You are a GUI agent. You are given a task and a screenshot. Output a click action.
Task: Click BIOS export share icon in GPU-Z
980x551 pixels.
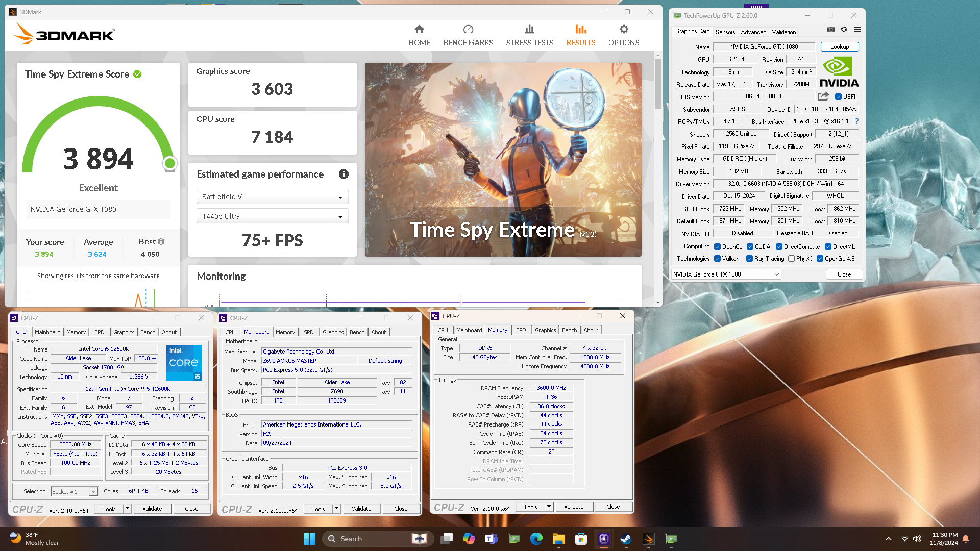pos(823,96)
